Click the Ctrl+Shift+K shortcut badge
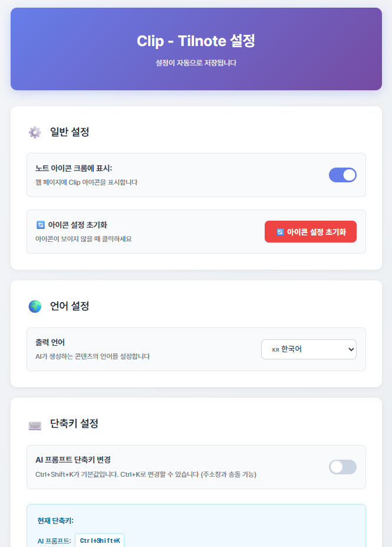The image size is (392, 547). click(100, 541)
